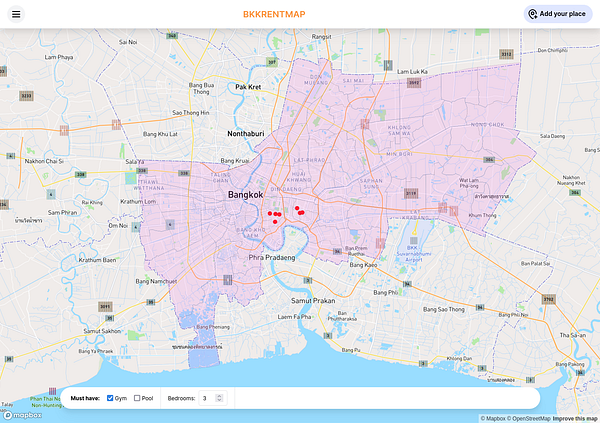600x423 pixels.
Task: Click the Krathum Baen map label
Action: [x=97, y=260]
